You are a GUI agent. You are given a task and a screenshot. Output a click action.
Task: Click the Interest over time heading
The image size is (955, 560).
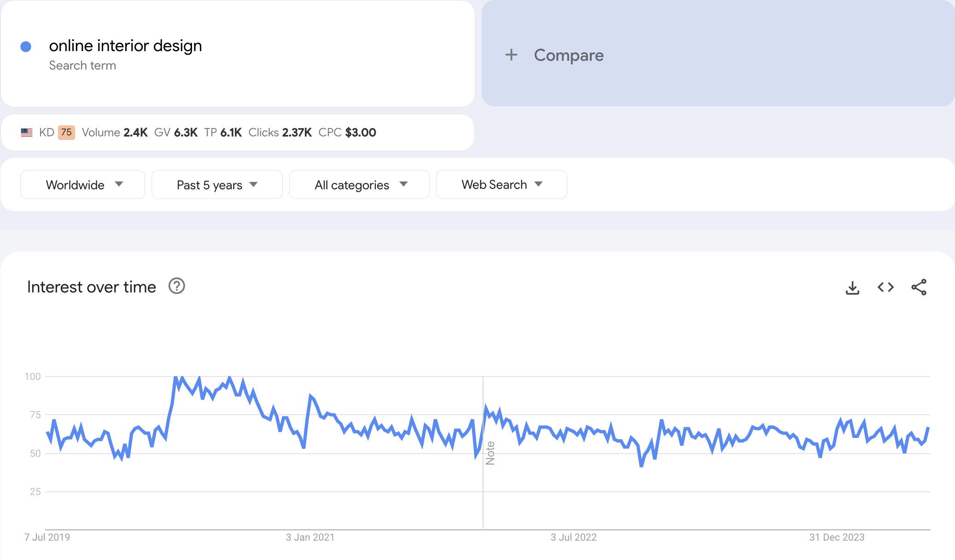coord(92,287)
